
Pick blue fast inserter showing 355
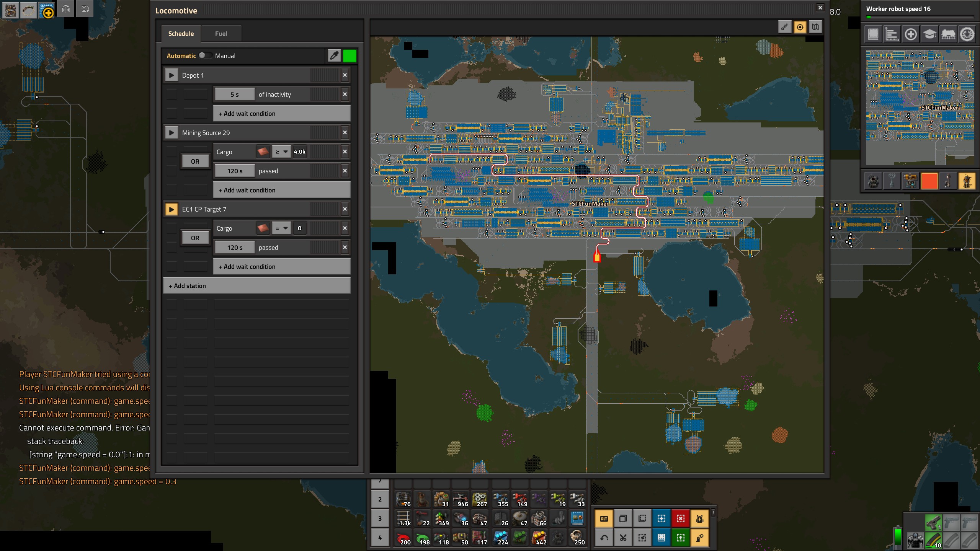click(x=501, y=499)
